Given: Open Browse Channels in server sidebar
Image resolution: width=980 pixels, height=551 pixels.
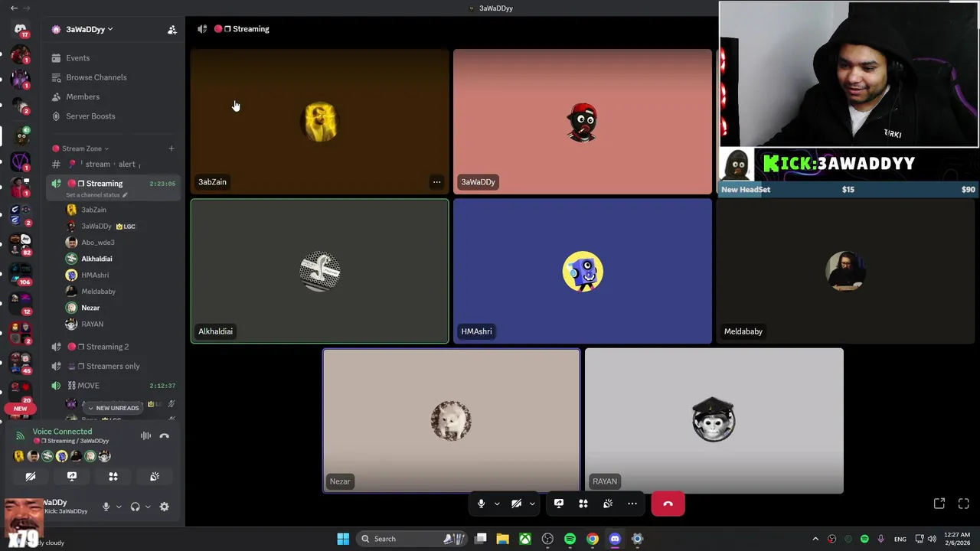Looking at the screenshot, I should point(113,77).
